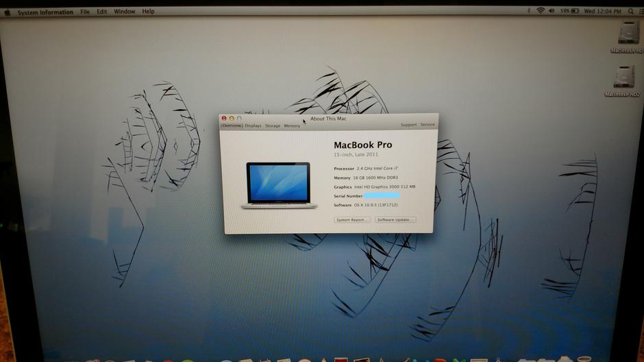
Task: Click the Serial Number label
Action: click(348, 196)
